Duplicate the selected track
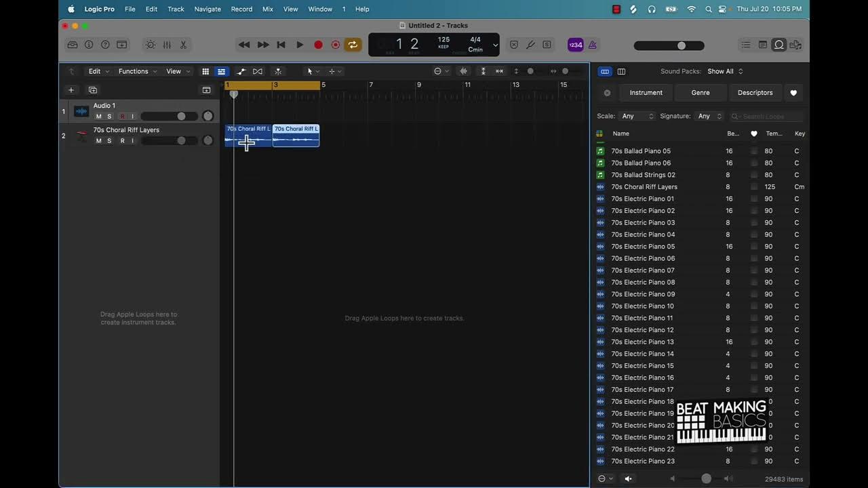This screenshot has width=868, height=488. point(93,90)
